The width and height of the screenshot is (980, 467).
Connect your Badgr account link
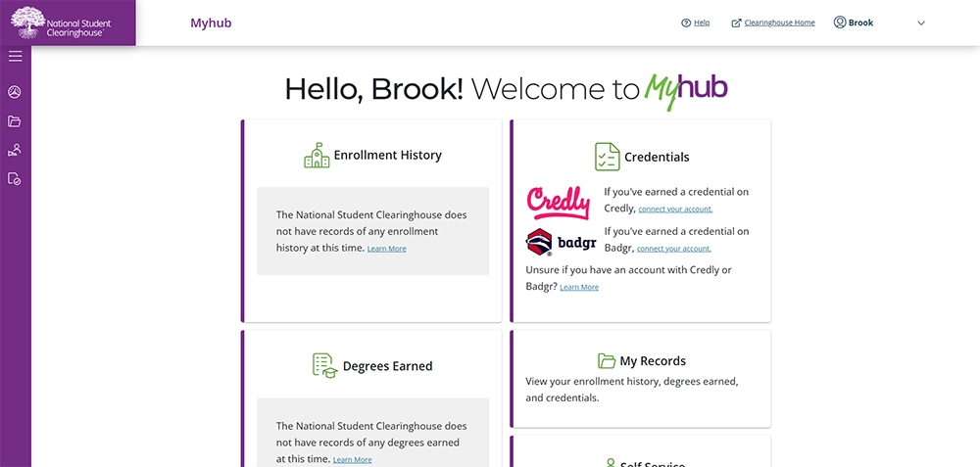coord(674,249)
